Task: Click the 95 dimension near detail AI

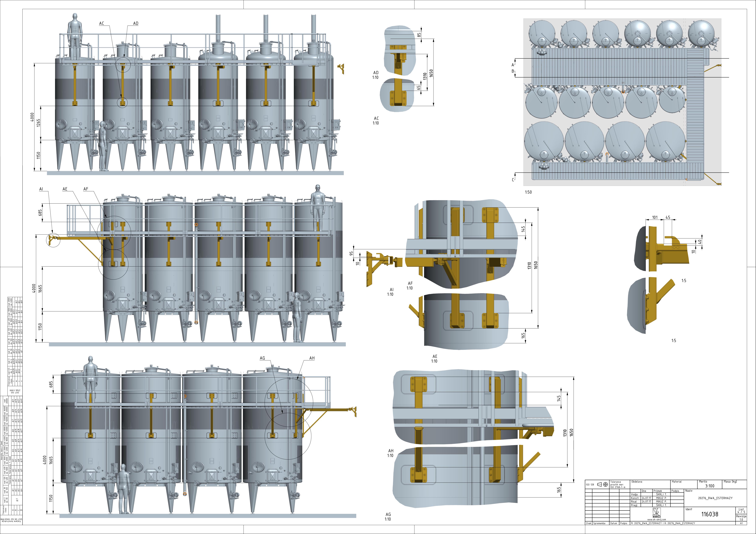Action: [x=351, y=254]
